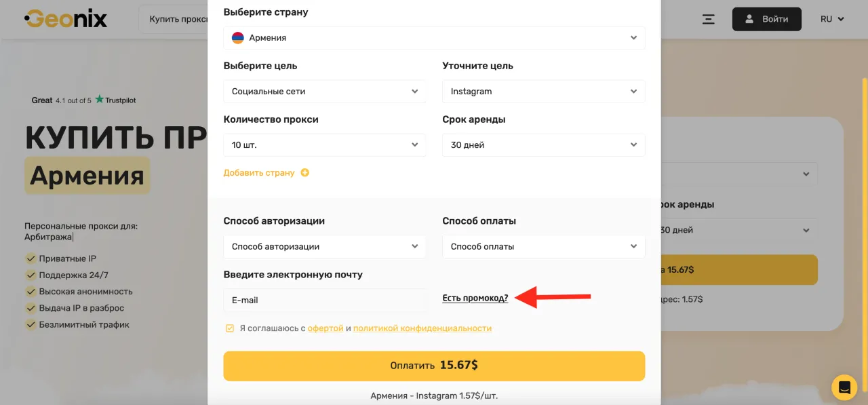Click the user icon in Войти button

click(x=749, y=19)
